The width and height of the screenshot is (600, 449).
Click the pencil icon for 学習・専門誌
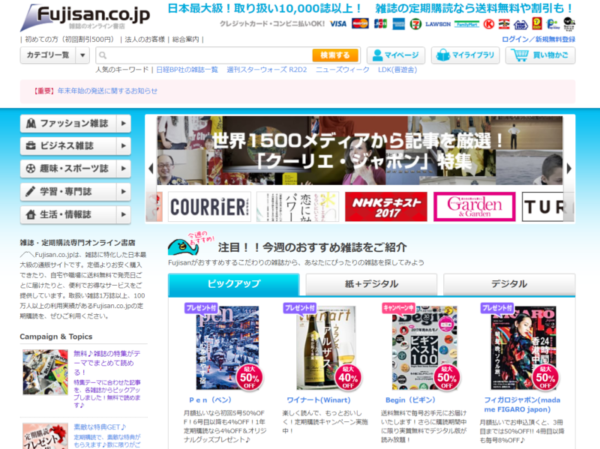30,191
